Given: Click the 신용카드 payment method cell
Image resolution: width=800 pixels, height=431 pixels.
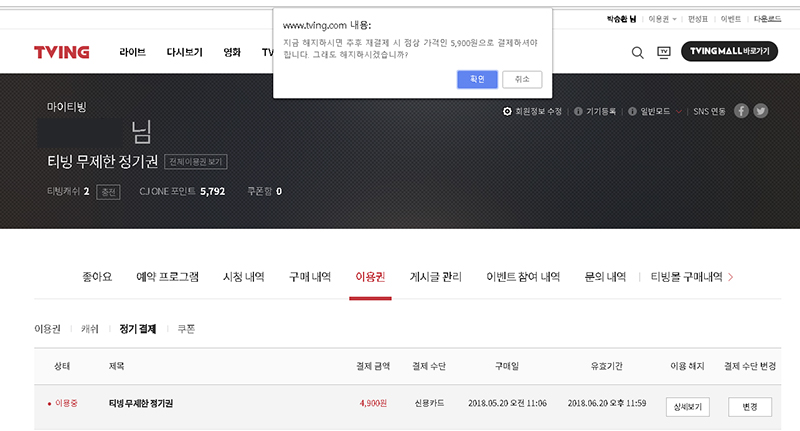Looking at the screenshot, I should [x=429, y=403].
